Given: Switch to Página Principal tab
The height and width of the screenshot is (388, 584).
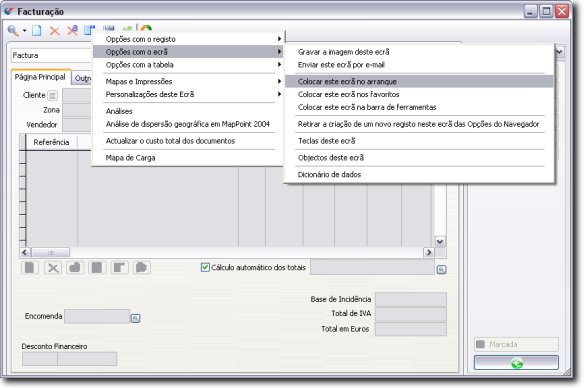Looking at the screenshot, I should click(40, 77).
